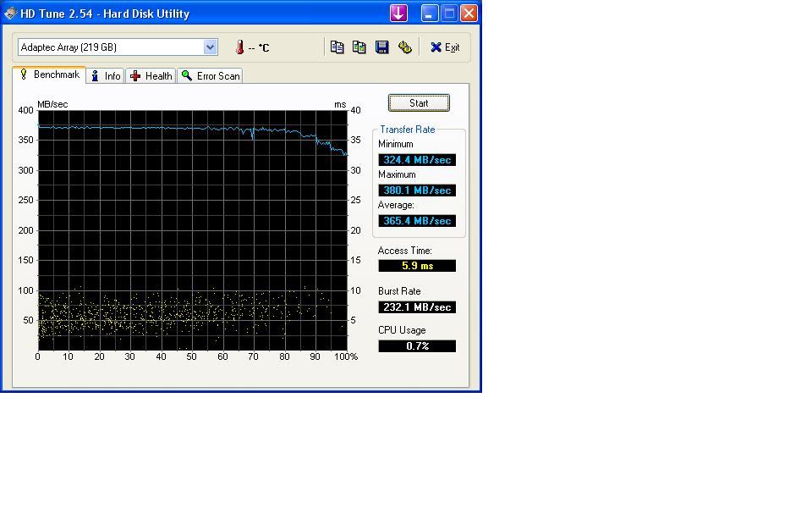
Task: Click the CPU Usage label
Action: (x=402, y=330)
